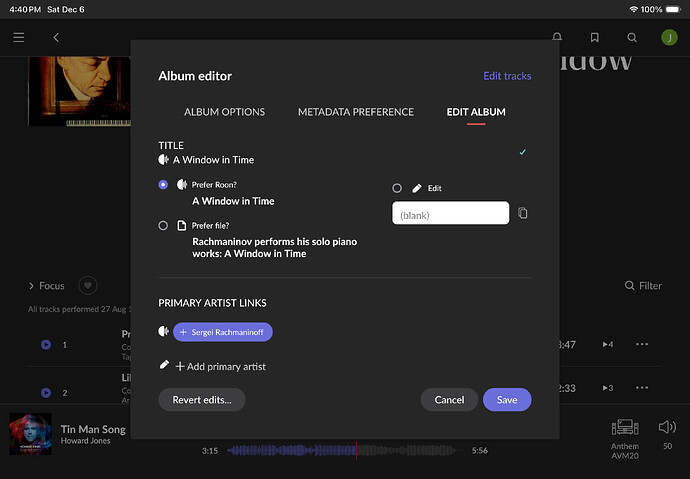Switch to the Album Options tab
Image resolution: width=690 pixels, height=479 pixels.
[224, 112]
